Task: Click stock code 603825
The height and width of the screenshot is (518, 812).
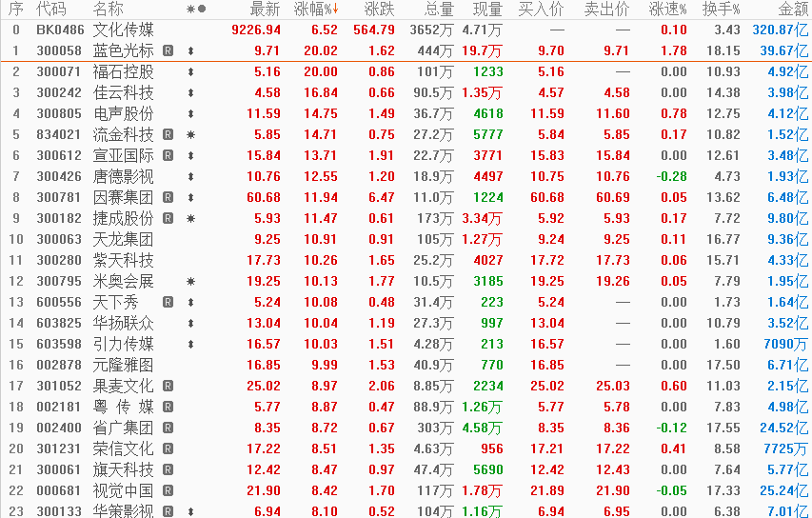Action: (x=59, y=323)
